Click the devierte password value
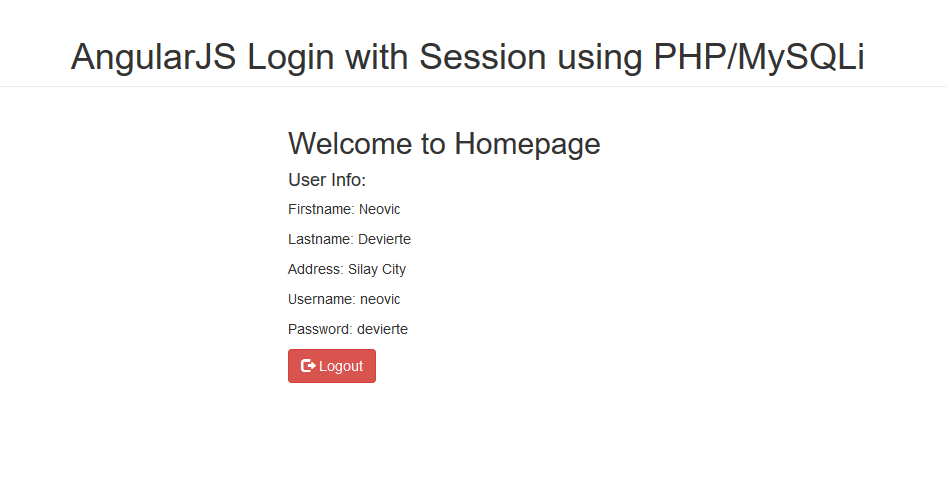Screen dimensions: 947x501 point(382,330)
